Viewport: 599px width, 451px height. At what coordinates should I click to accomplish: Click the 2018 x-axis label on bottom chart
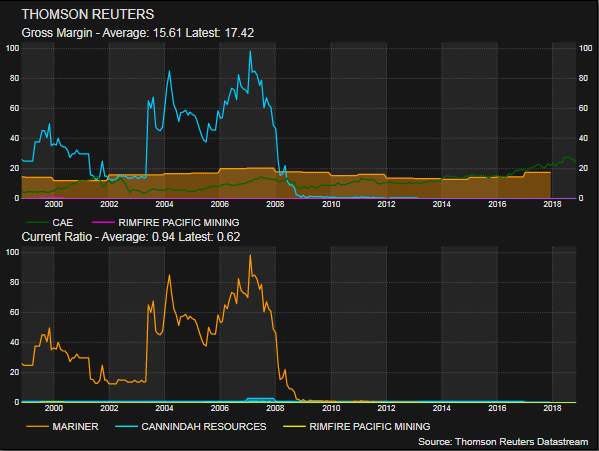pos(552,408)
